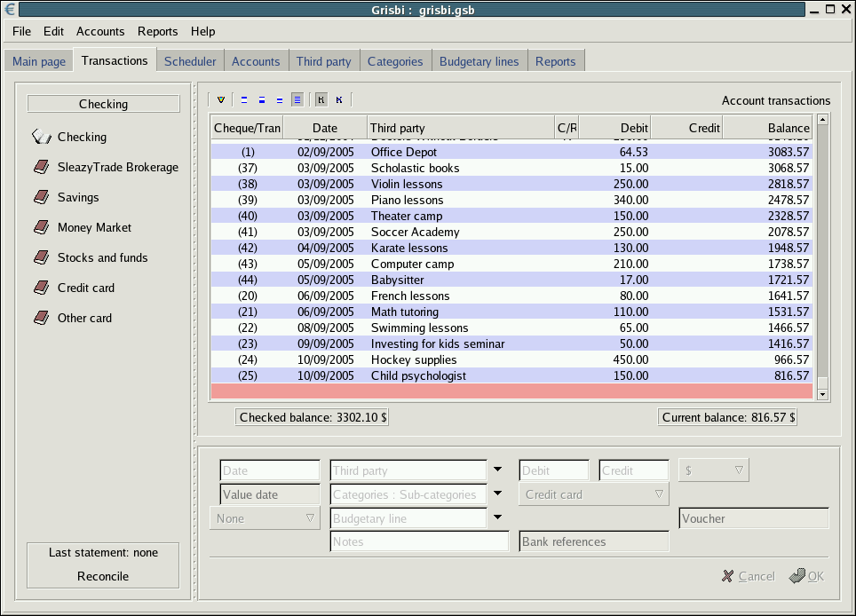The height and width of the screenshot is (616, 856).
Task: Open the Reports menu in menu bar
Action: (157, 31)
